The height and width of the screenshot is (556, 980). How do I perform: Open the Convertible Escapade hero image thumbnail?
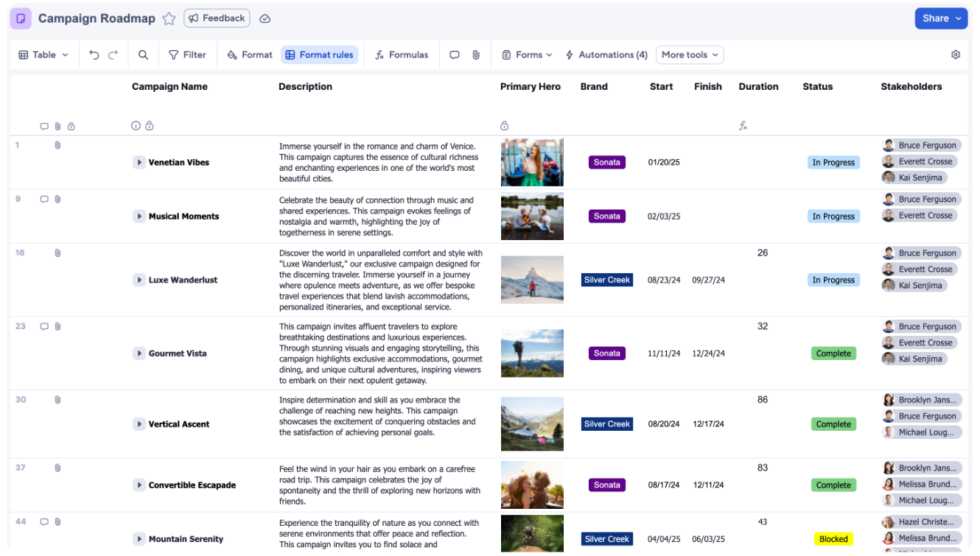(x=532, y=485)
